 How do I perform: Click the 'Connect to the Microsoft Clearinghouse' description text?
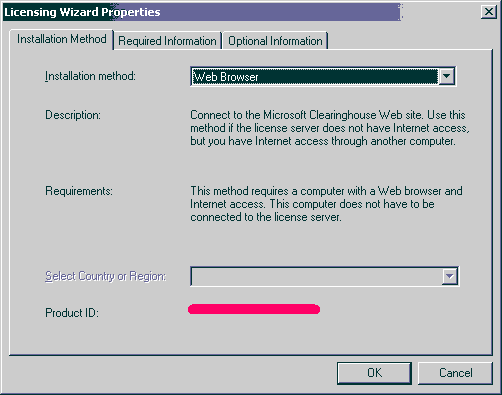[330, 128]
